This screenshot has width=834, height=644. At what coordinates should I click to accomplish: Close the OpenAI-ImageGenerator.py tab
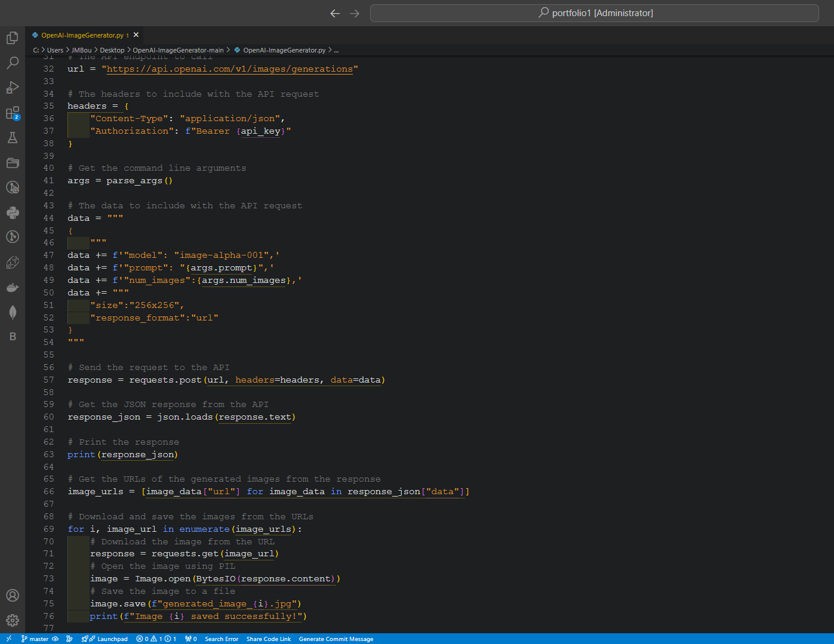coord(136,35)
